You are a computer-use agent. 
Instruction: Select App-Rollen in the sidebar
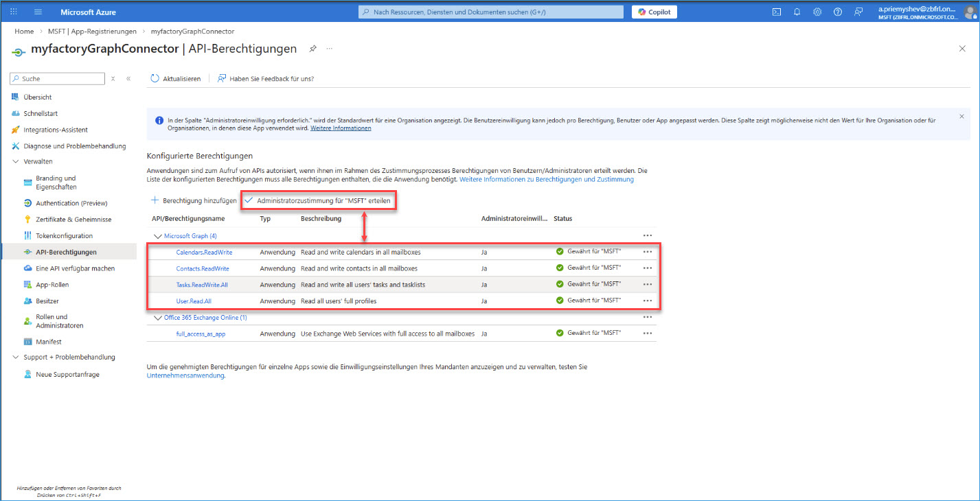pyautogui.click(x=52, y=285)
